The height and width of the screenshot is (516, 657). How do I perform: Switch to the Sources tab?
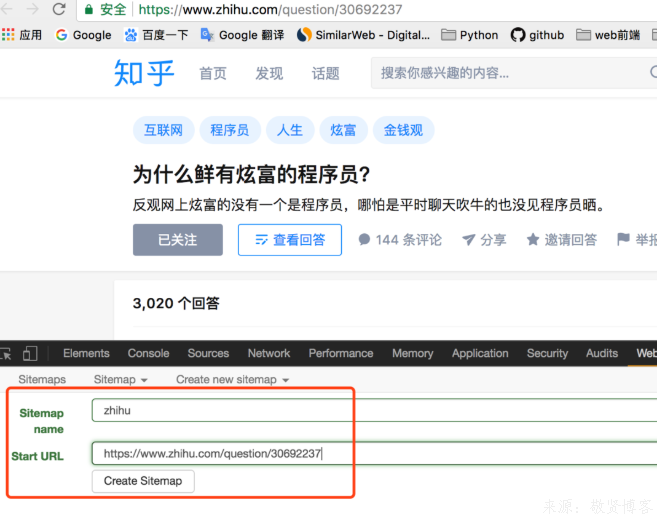(208, 353)
